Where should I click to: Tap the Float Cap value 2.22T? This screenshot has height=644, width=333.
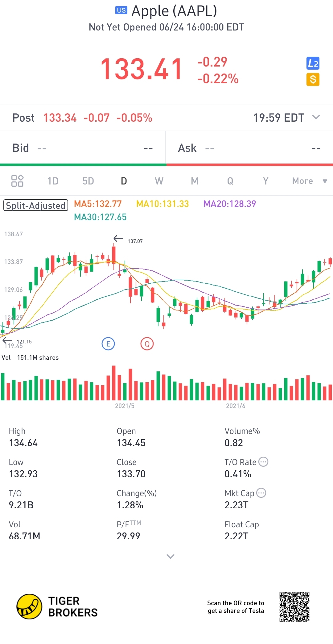(236, 536)
